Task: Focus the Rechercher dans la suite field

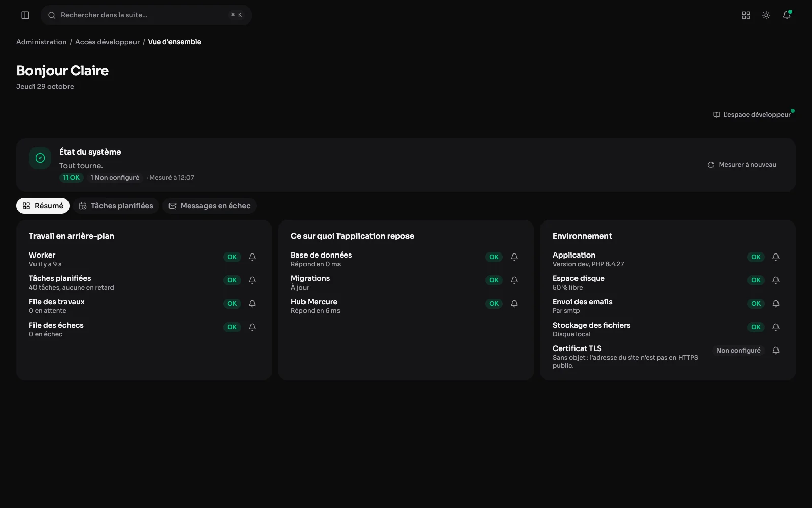Action: 146,15
